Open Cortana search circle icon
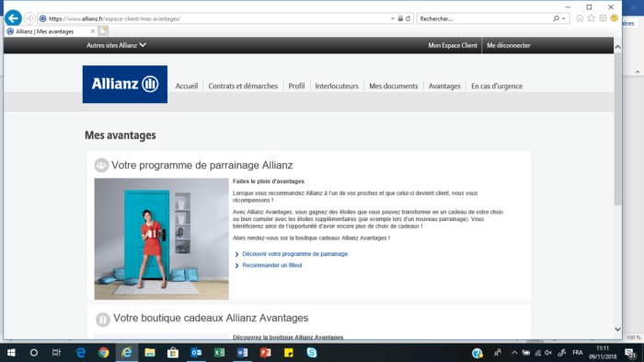Viewport: 644px width, 362px height. pos(34,353)
